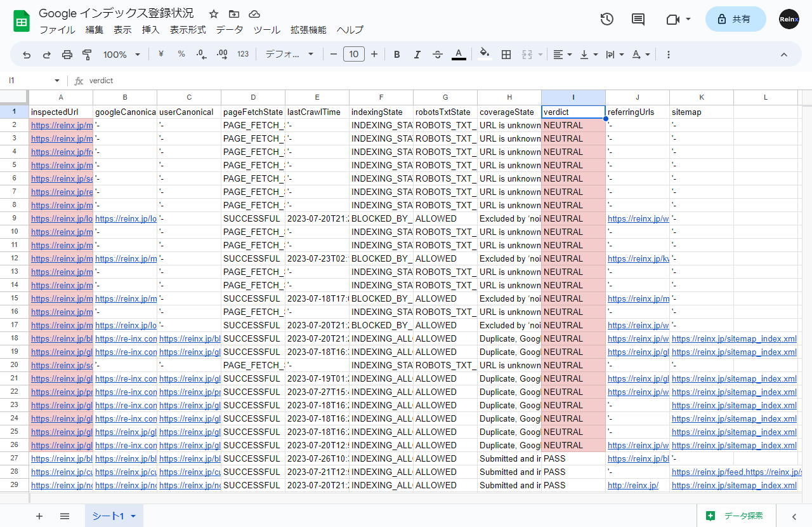Screen dimensions: 812x527
Task: Open the データ menu
Action: point(229,30)
